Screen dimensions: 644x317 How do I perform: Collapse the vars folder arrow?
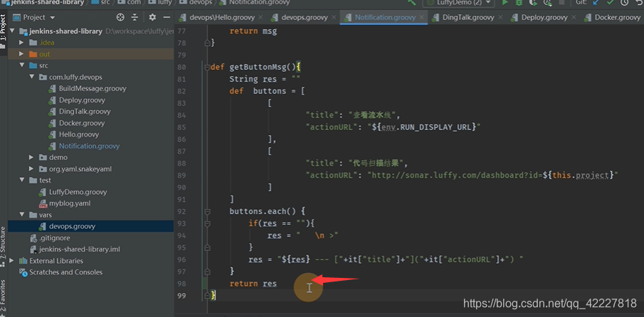point(21,215)
